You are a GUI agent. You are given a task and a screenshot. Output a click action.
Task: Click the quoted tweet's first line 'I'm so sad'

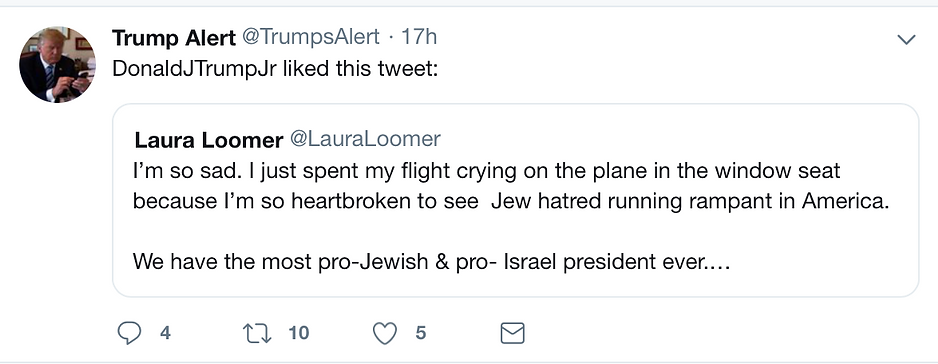486,171
